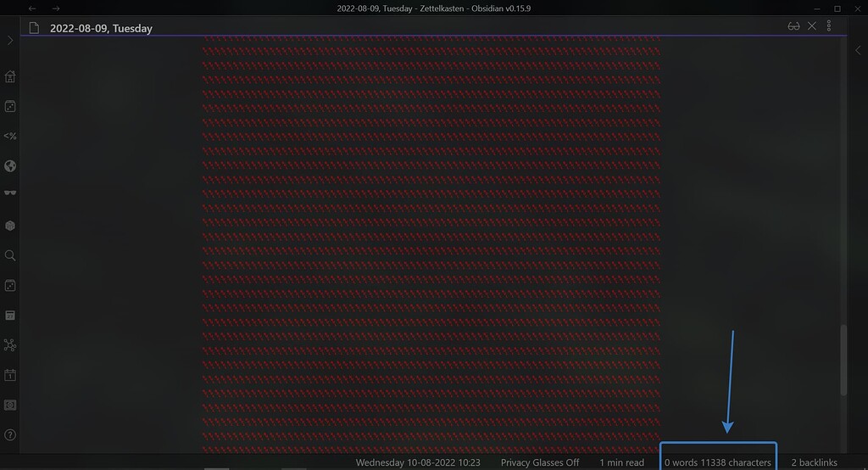868x470 pixels.
Task: Close the 2022-08-09 note pane
Action: coord(811,26)
